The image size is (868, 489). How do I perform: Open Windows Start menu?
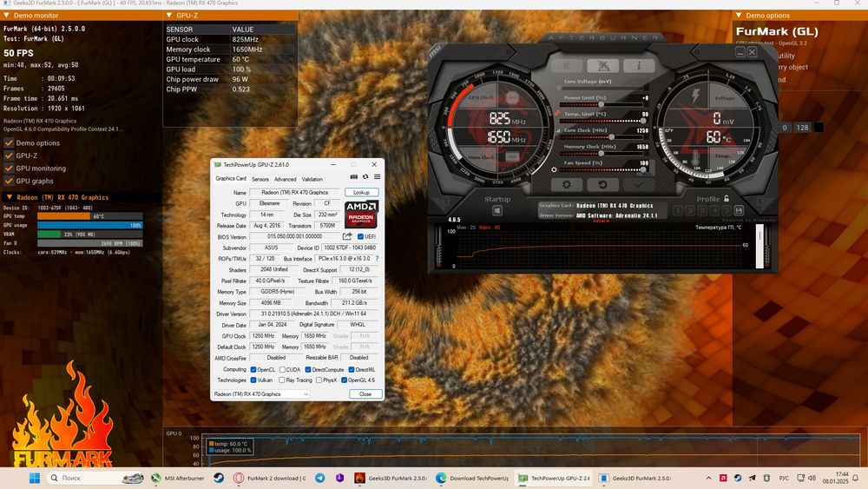click(x=35, y=478)
